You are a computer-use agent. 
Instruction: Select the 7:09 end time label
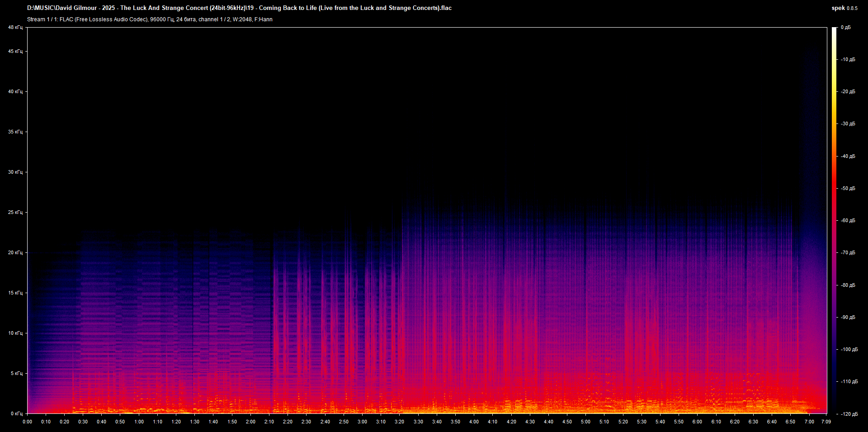(826, 422)
